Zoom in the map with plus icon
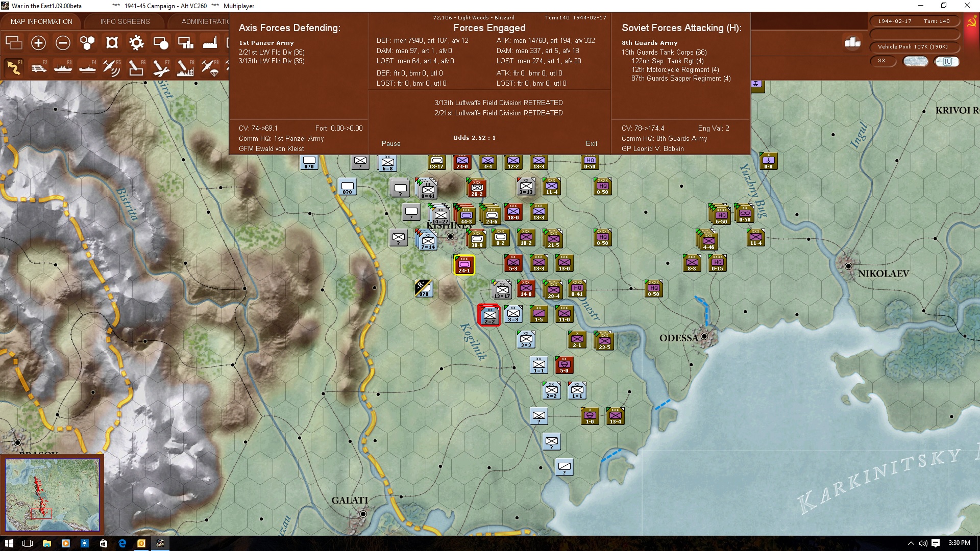980x551 pixels. click(38, 43)
